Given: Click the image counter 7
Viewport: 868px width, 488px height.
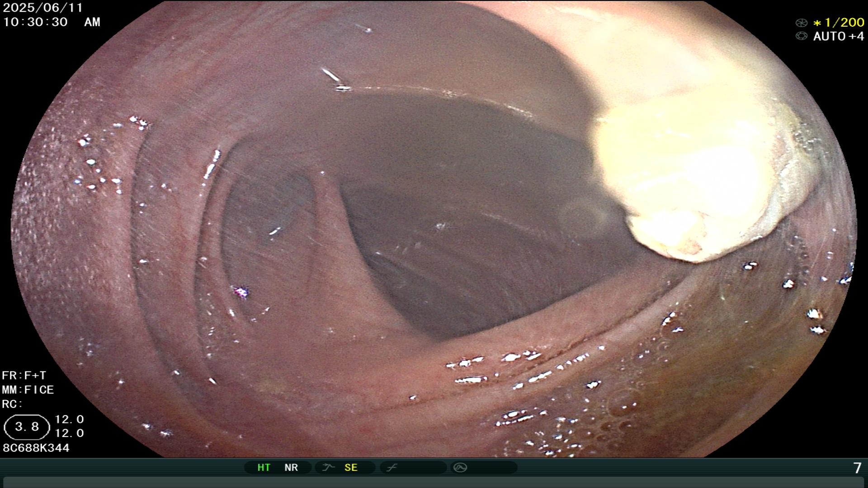Looking at the screenshot, I should pos(857,468).
